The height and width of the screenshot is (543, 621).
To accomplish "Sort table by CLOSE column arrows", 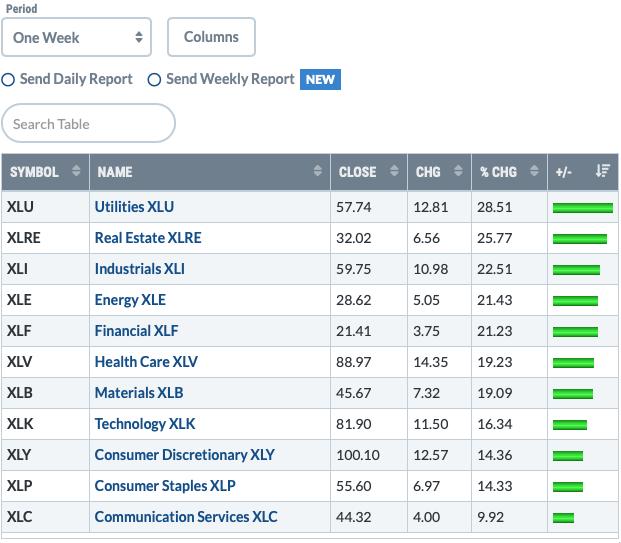I will tap(394, 171).
